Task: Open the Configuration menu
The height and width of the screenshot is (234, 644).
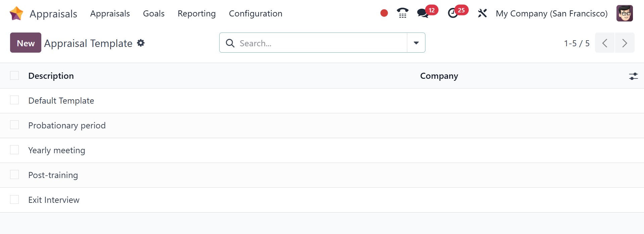Action: [x=256, y=13]
